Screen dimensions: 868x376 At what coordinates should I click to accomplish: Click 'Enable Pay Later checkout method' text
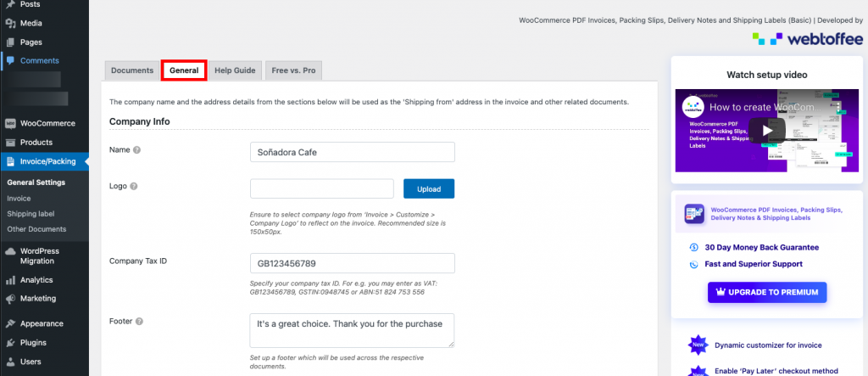click(x=776, y=371)
